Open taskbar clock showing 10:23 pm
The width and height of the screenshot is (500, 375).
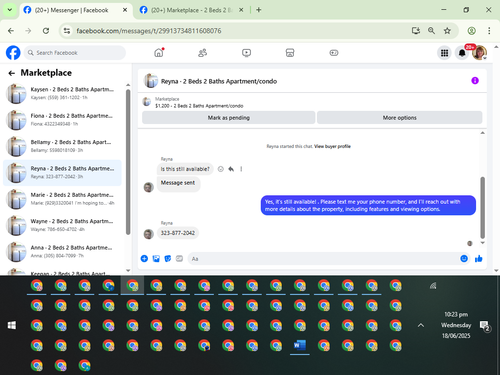pyautogui.click(x=456, y=325)
